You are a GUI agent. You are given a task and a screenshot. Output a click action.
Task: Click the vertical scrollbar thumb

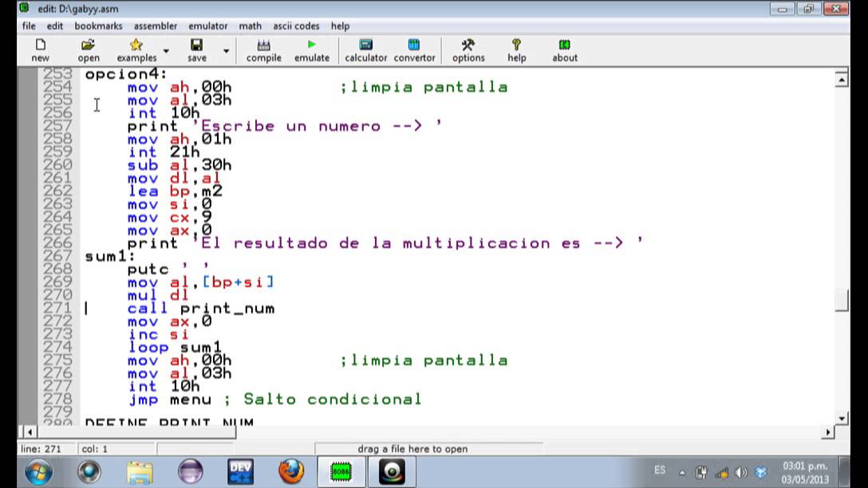(842, 301)
